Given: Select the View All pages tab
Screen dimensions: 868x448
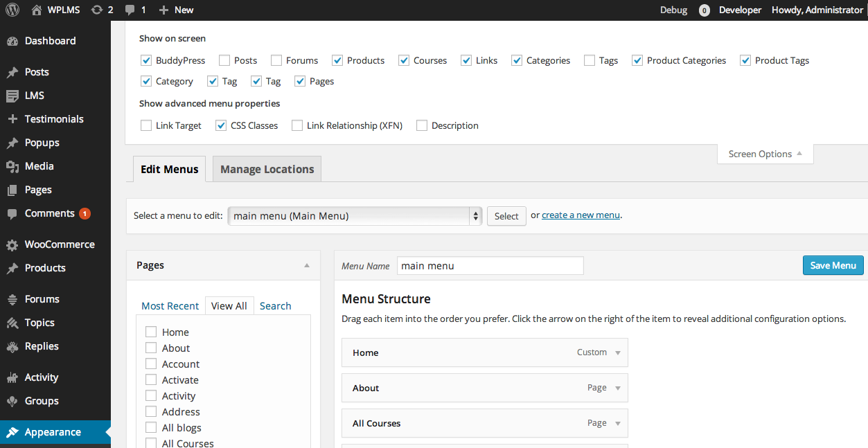Looking at the screenshot, I should point(229,305).
